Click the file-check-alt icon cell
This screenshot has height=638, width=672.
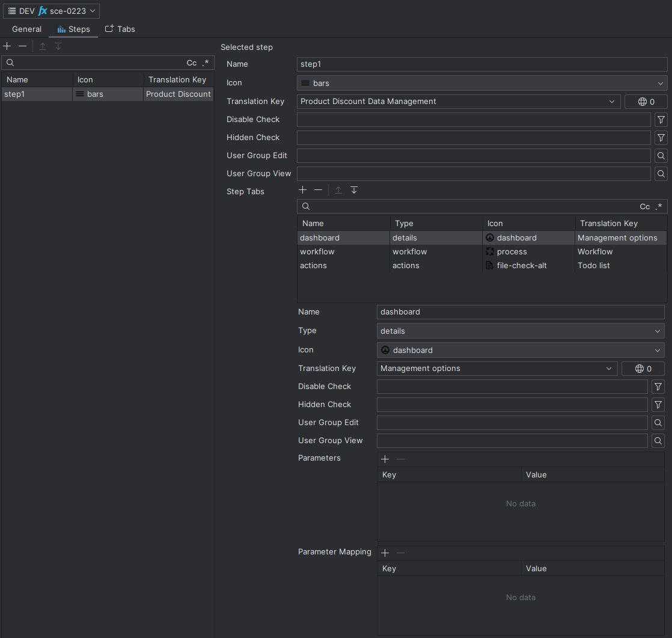click(x=528, y=265)
